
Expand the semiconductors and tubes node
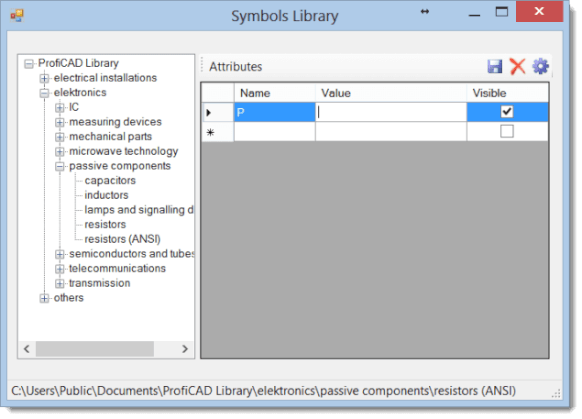(59, 254)
